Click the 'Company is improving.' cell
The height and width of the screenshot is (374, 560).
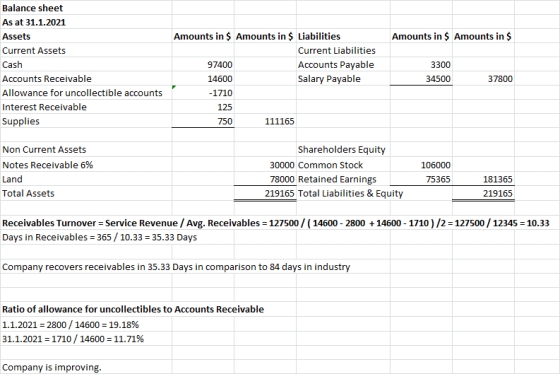[52, 368]
